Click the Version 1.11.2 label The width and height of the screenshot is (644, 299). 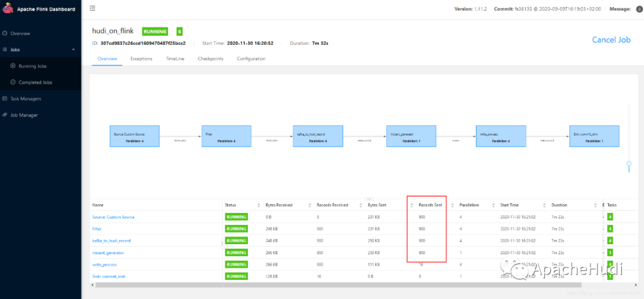tap(470, 9)
